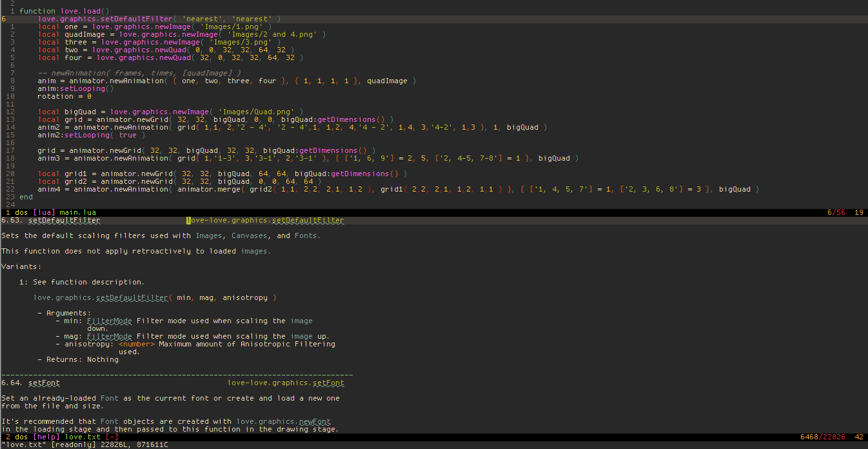
Task: Follow 'Font' link in 'Set an already-loaded Font'
Action: 110,399
